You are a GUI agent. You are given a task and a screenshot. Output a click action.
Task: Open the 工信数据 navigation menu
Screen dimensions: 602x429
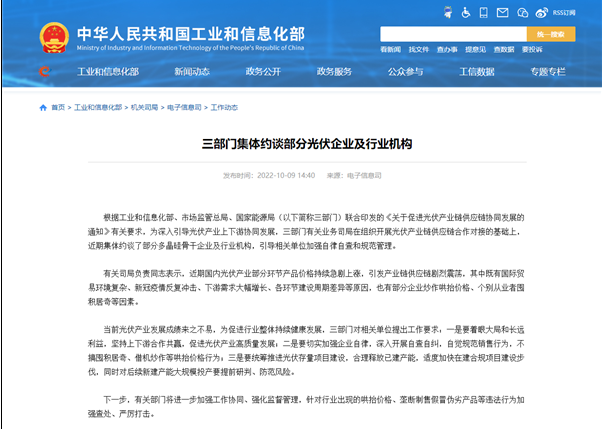pyautogui.click(x=477, y=72)
